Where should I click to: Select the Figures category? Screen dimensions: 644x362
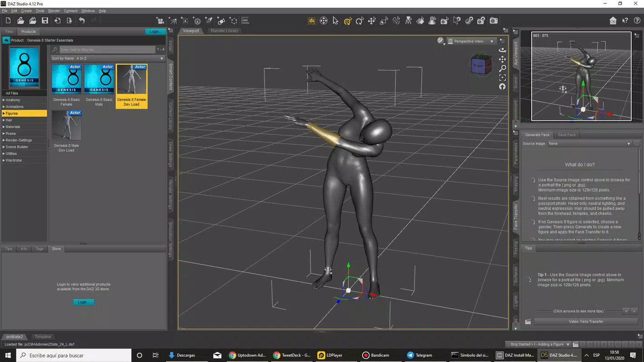(24, 114)
